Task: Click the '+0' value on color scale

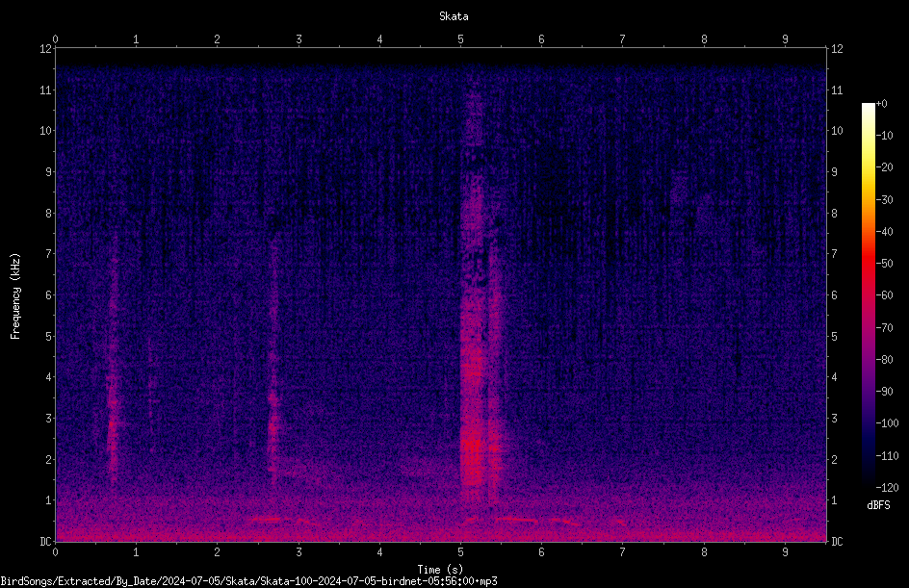Action: click(881, 104)
